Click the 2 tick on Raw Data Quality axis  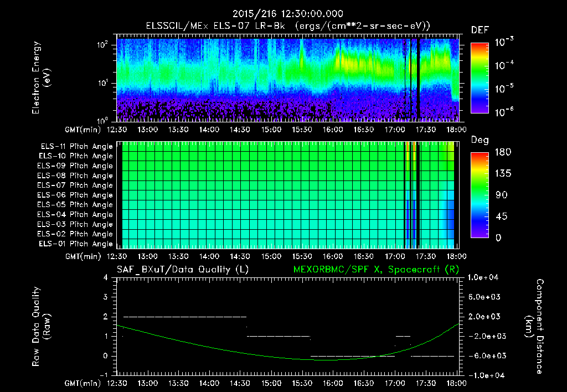coord(106,317)
